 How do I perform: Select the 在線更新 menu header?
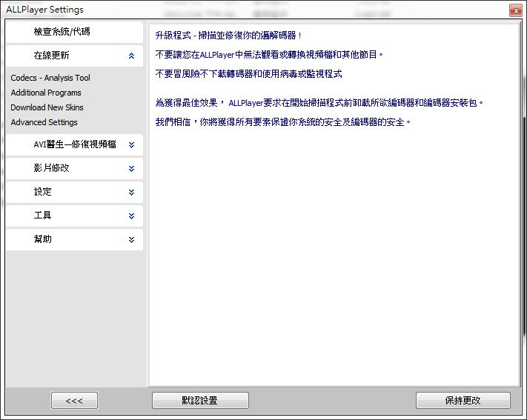pyautogui.click(x=74, y=56)
